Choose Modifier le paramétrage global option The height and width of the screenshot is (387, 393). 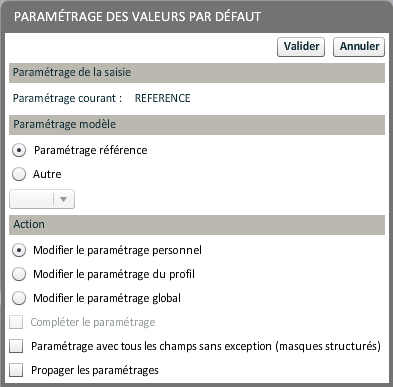[x=19, y=298]
